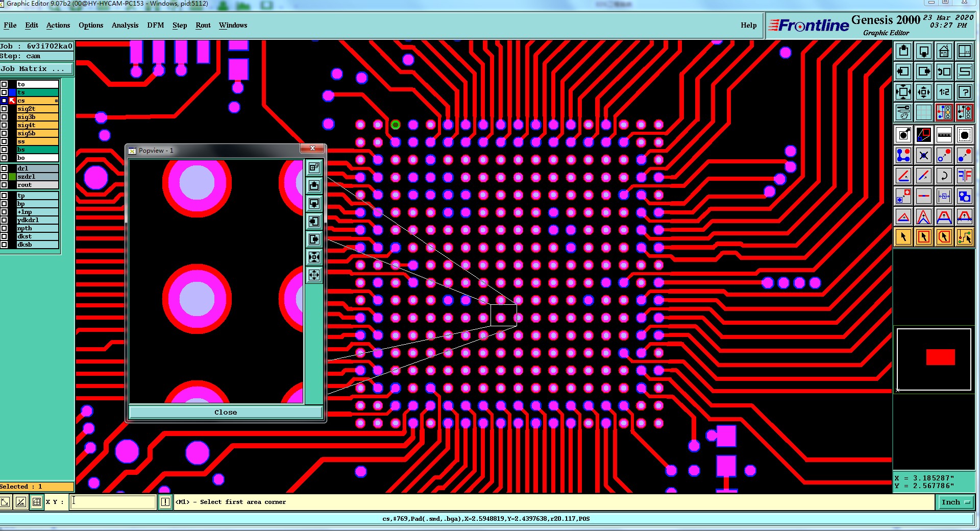Select the rotate arrow tool
Image resolution: width=980 pixels, height=531 pixels.
coord(944,176)
